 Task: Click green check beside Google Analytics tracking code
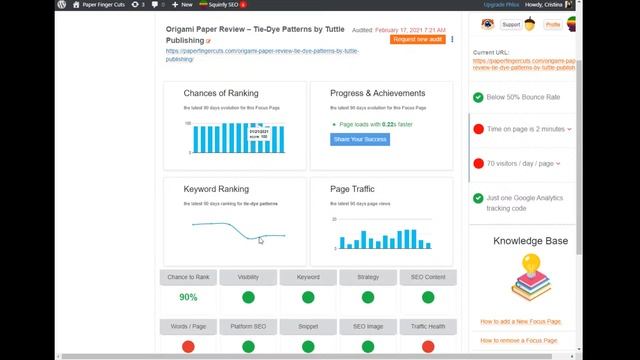[x=478, y=198]
